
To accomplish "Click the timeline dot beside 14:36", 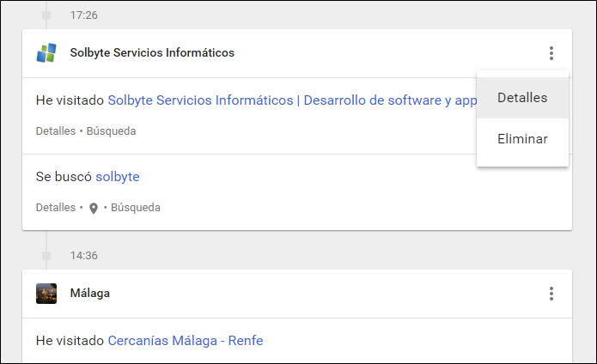I will 46,256.
